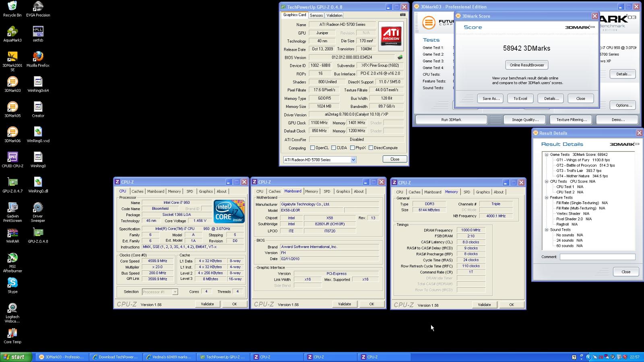Toggle the PhysX checkbox in GPU-Z
Image resolution: width=644 pixels, height=362 pixels.
coord(352,148)
